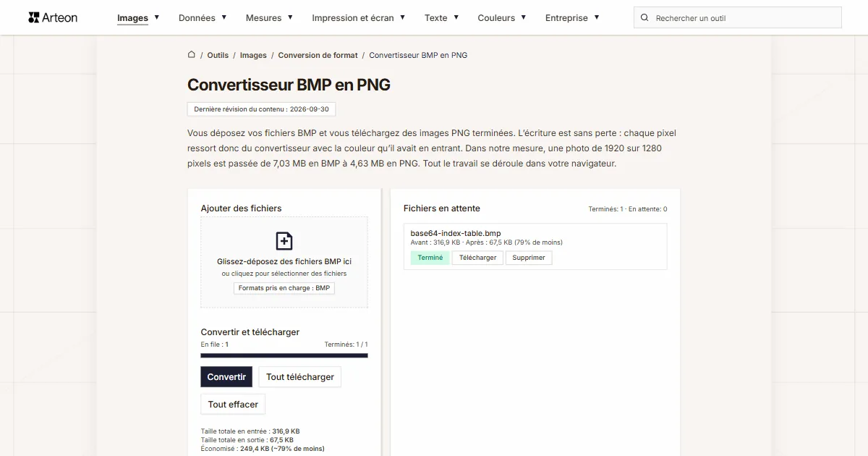The width and height of the screenshot is (868, 456).
Task: Click the file name base64-index-table.bmp
Action: click(x=456, y=233)
